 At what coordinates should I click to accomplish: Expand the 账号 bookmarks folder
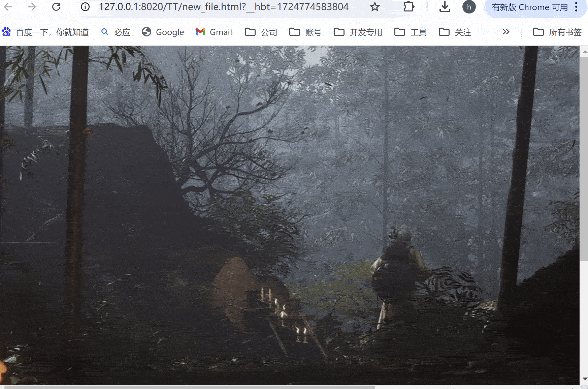point(305,32)
